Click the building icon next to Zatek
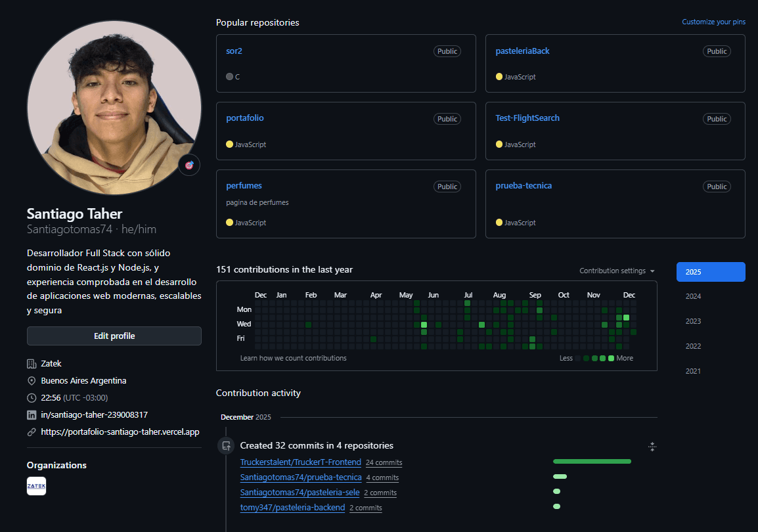This screenshot has width=758, height=532. coord(30,363)
